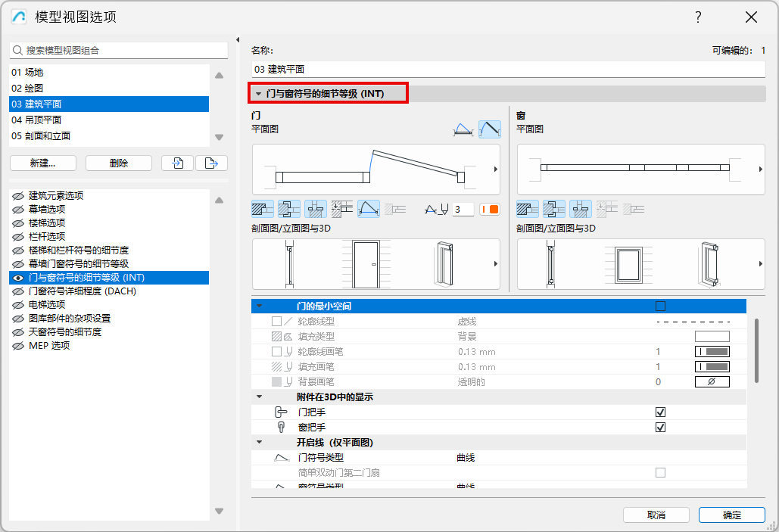
Task: Uncheck the 窗把手 checkbox
Action: coord(660,428)
